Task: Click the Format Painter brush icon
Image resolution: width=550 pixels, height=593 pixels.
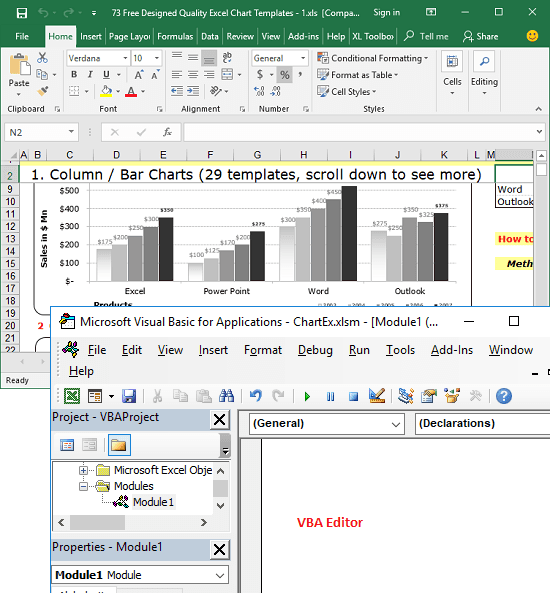Action: click(42, 91)
